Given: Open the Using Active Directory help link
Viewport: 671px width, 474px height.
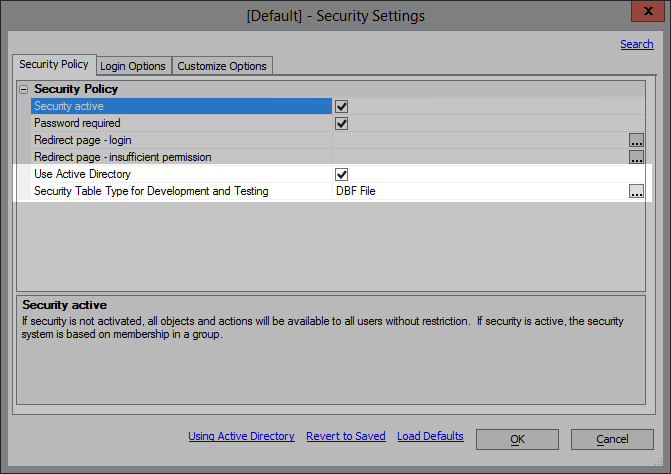Looking at the screenshot, I should (x=241, y=436).
